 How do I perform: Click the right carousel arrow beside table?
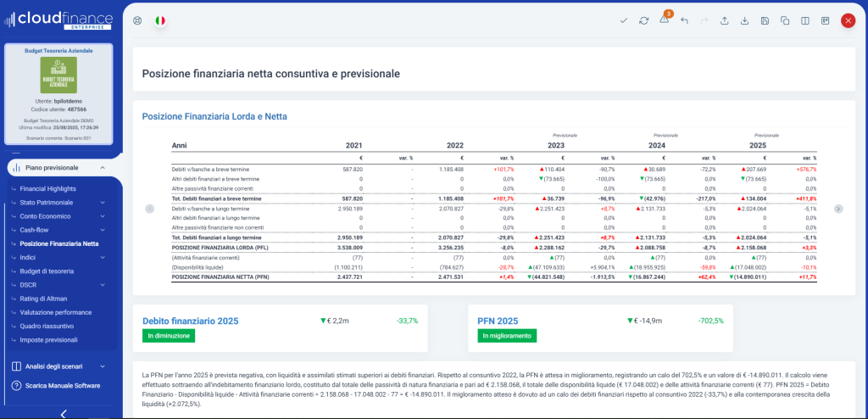pyautogui.click(x=838, y=209)
